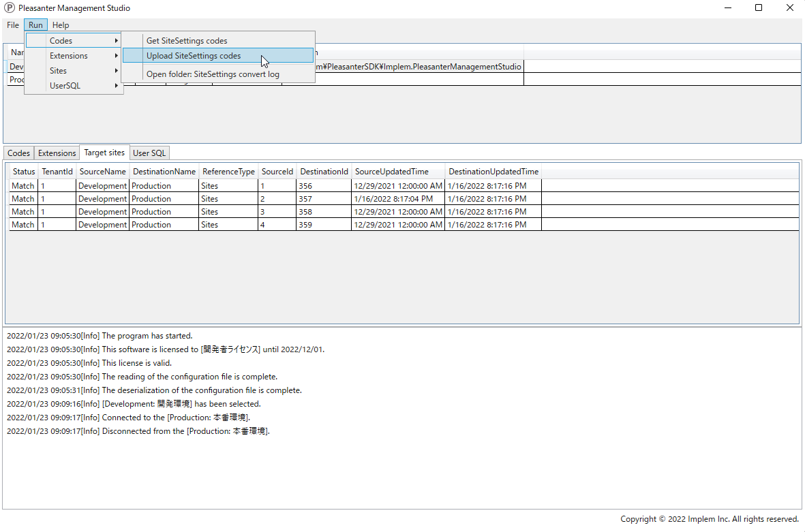Click the UserSQL submenu arrow
Image resolution: width=805 pixels, height=532 pixels.
(117, 86)
